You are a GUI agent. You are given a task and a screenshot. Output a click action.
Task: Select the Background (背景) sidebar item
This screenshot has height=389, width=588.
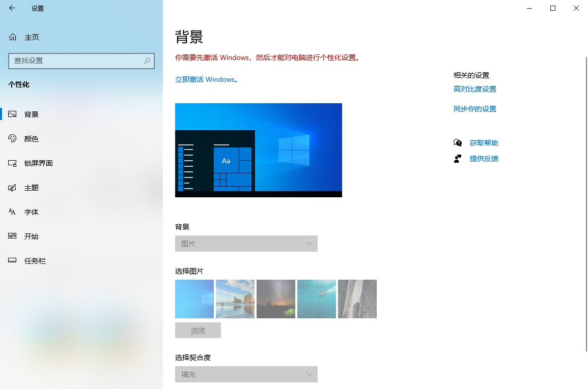31,114
